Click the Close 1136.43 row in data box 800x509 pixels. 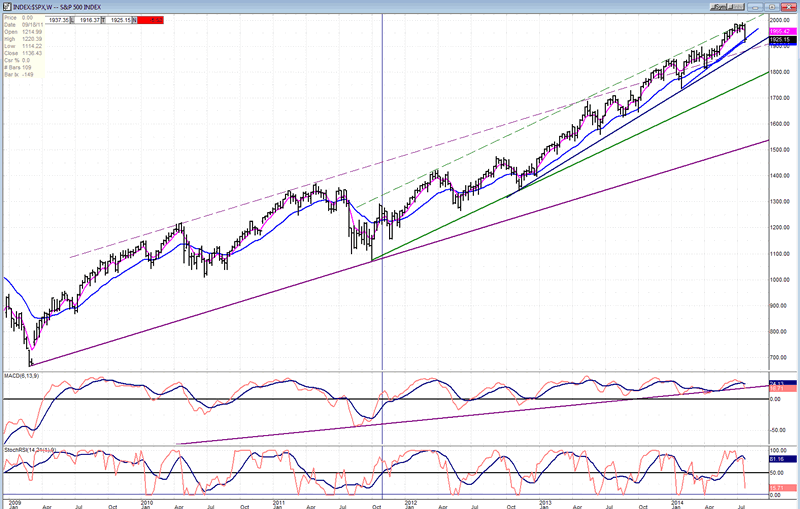point(23,53)
